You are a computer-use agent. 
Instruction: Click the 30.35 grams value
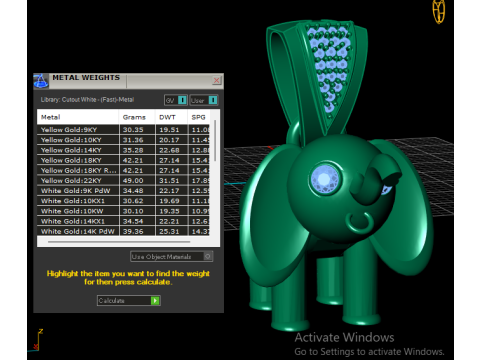[133, 130]
